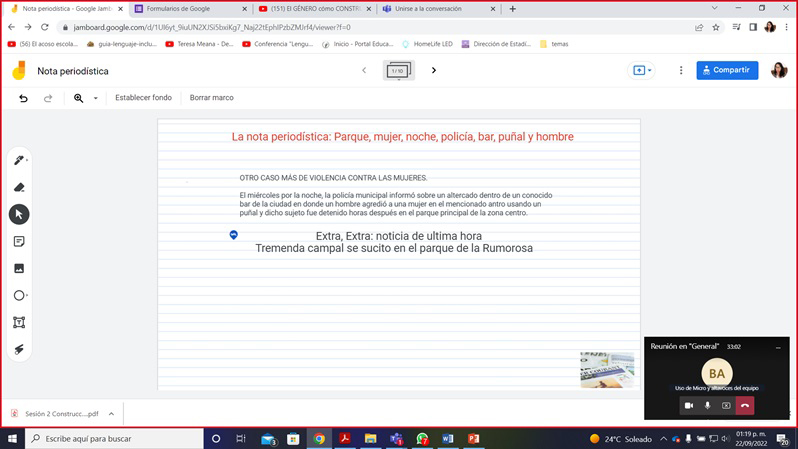The image size is (798, 449).
Task: Choose the sticky note tool
Action: tap(19, 241)
